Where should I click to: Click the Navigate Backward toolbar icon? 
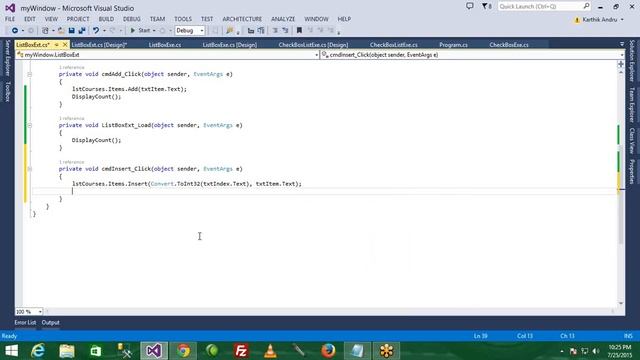click(x=15, y=31)
